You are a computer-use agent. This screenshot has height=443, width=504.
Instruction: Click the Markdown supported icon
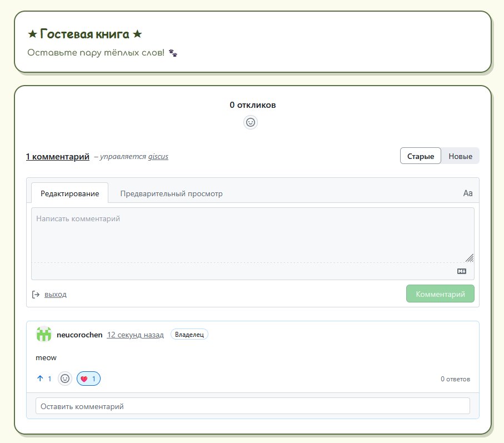462,271
